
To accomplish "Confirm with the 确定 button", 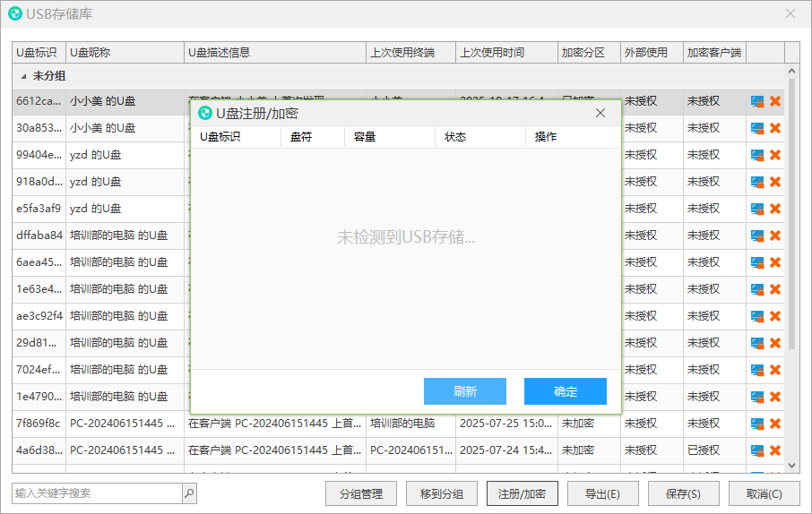I will (566, 391).
